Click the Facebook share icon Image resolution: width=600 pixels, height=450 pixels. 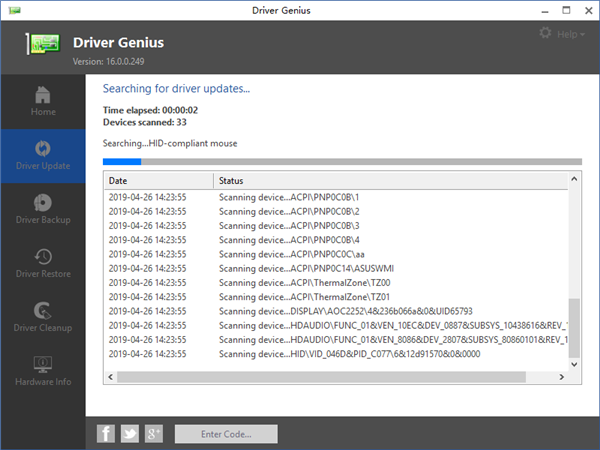pos(106,433)
